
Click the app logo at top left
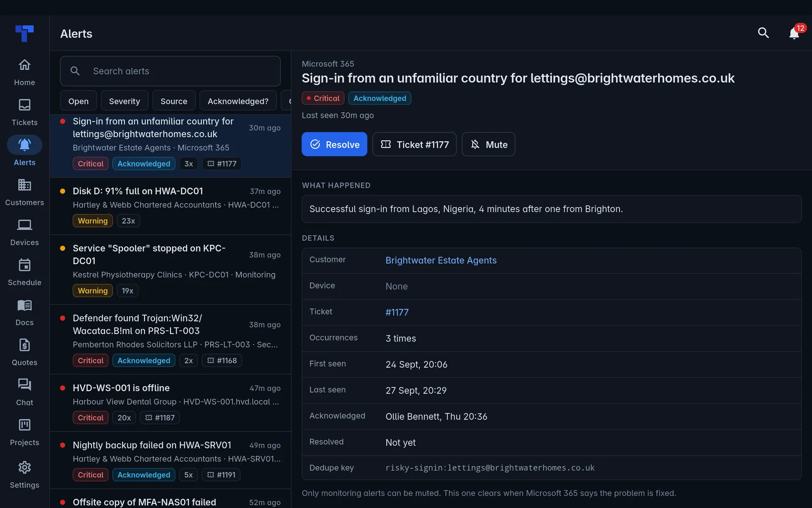click(24, 34)
